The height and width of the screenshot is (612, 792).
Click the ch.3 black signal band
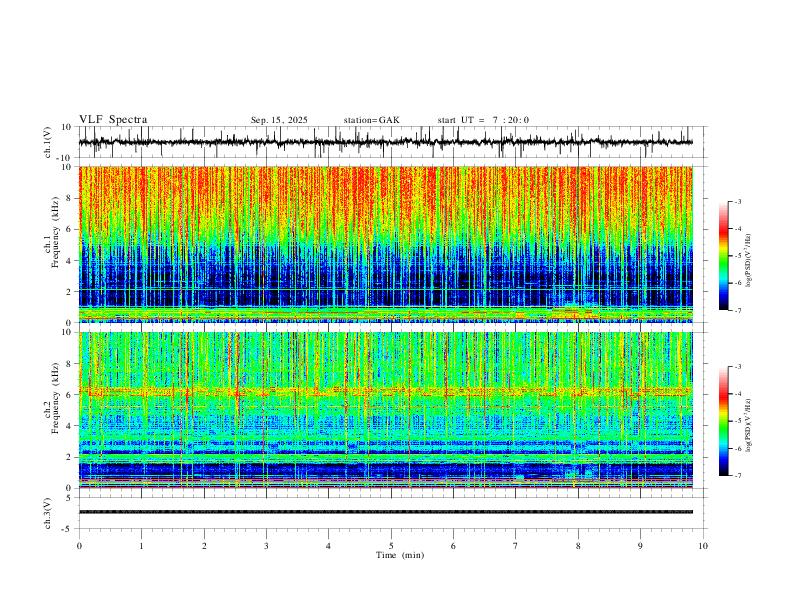[x=386, y=512]
